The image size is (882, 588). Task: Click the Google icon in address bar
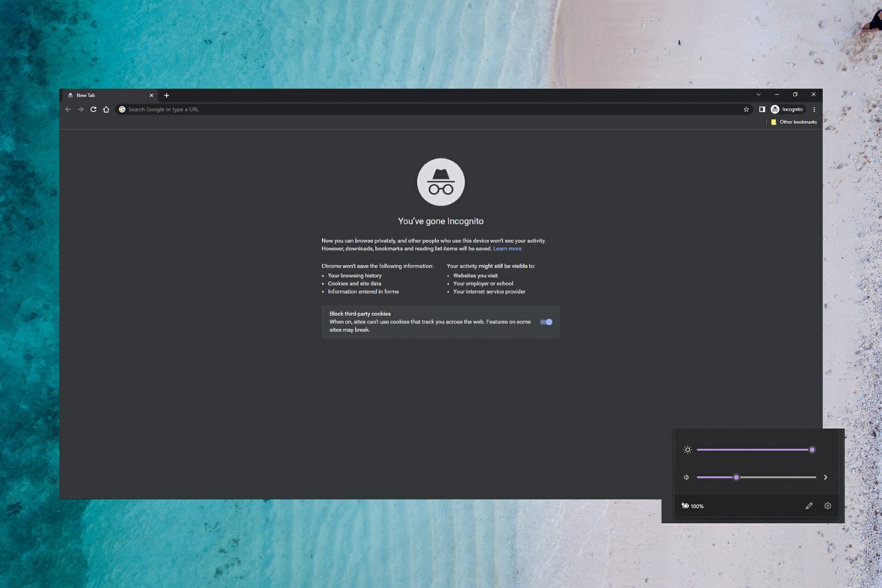click(122, 109)
